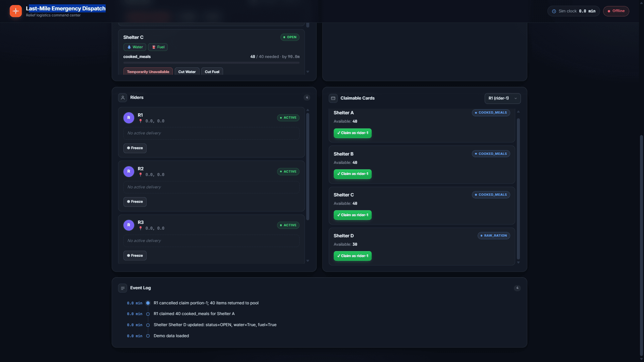Freeze rider R2
644x362 pixels.
tap(135, 202)
